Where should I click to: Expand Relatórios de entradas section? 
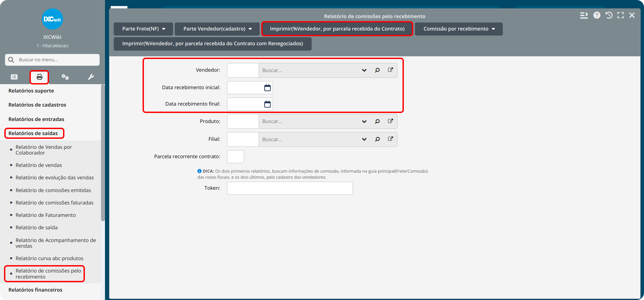click(x=36, y=119)
